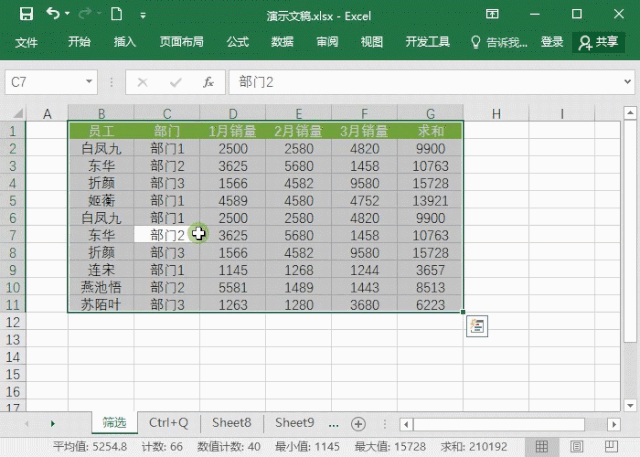Image resolution: width=640 pixels, height=457 pixels.
Task: Switch to the 插入 ribbon tab
Action: [x=124, y=42]
